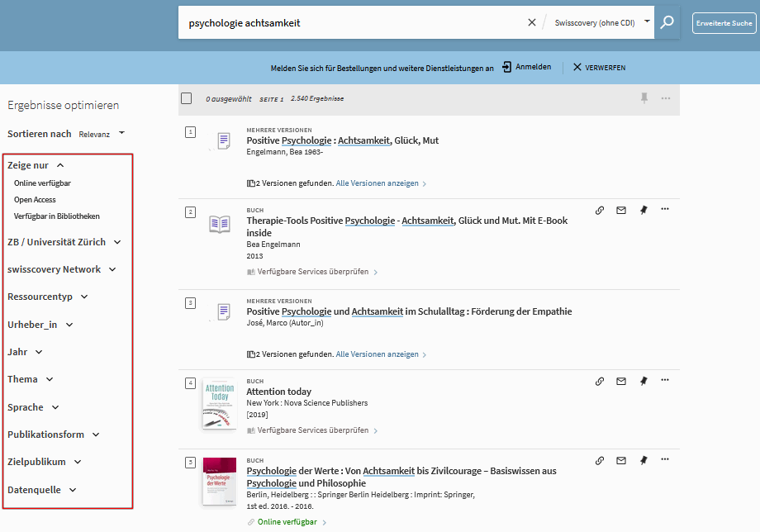Filter by Open Access

tap(35, 200)
